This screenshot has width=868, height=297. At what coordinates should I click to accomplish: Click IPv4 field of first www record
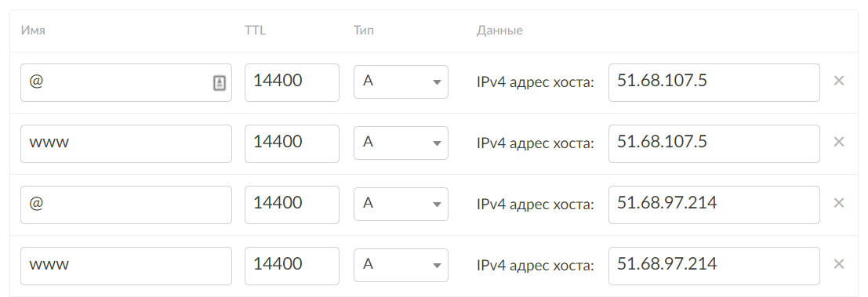[714, 143]
